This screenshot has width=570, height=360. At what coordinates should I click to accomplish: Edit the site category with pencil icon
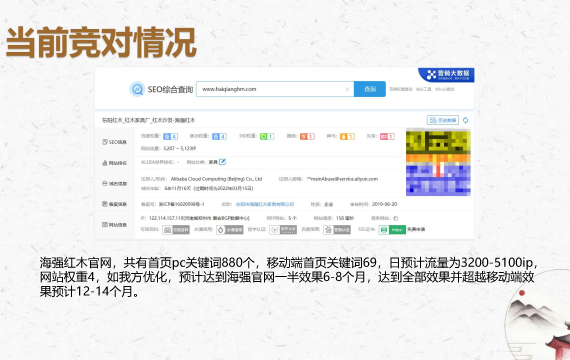tap(222, 162)
